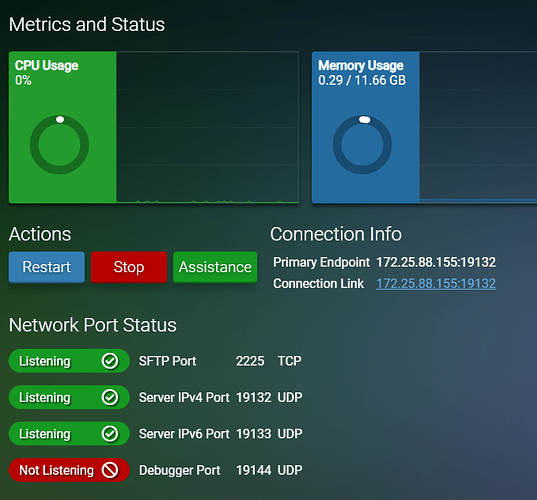Click the Debugger Port blocked icon
537x500 pixels.
[110, 470]
